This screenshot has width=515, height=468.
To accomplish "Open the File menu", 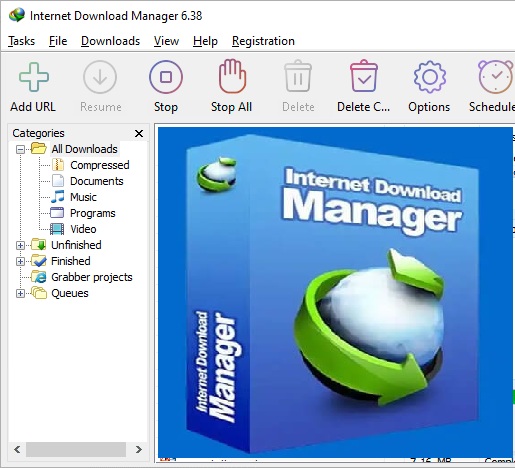I will 58,41.
